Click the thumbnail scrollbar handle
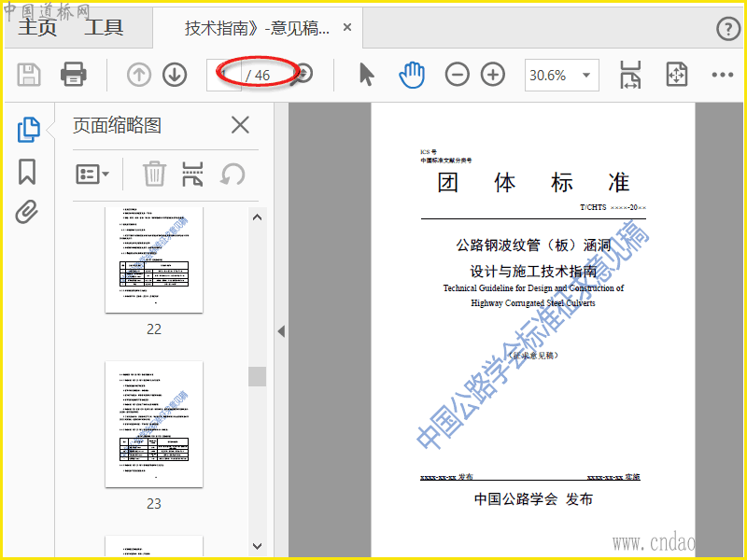 [258, 376]
